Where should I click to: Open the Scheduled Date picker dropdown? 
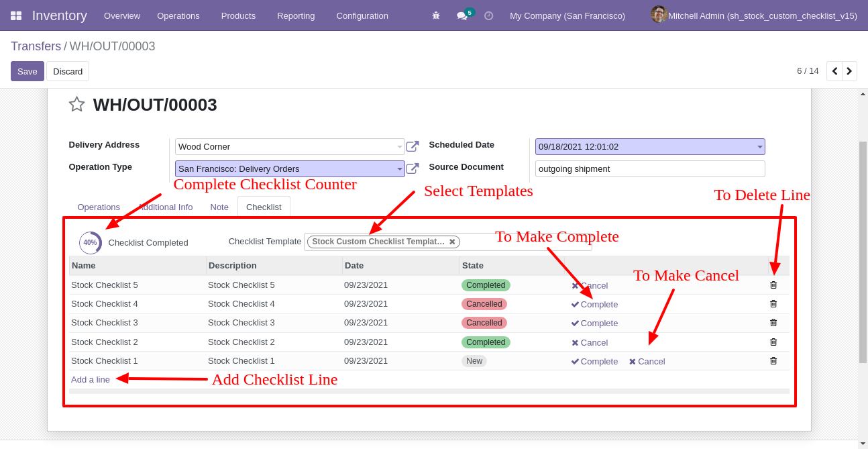coord(760,146)
